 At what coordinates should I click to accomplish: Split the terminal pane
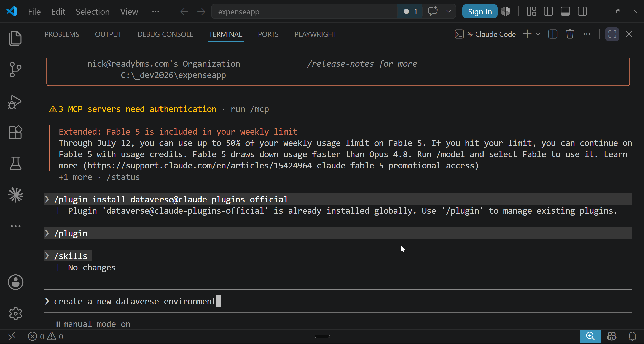(x=553, y=34)
